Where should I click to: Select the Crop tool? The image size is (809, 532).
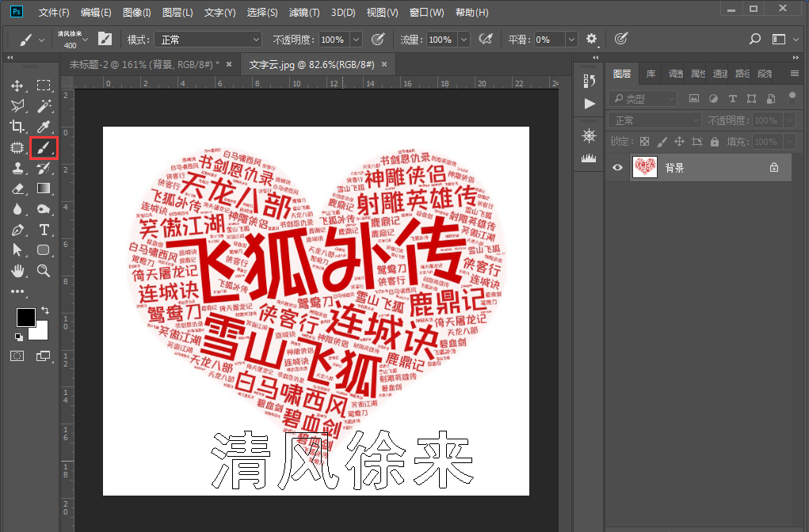[x=17, y=127]
